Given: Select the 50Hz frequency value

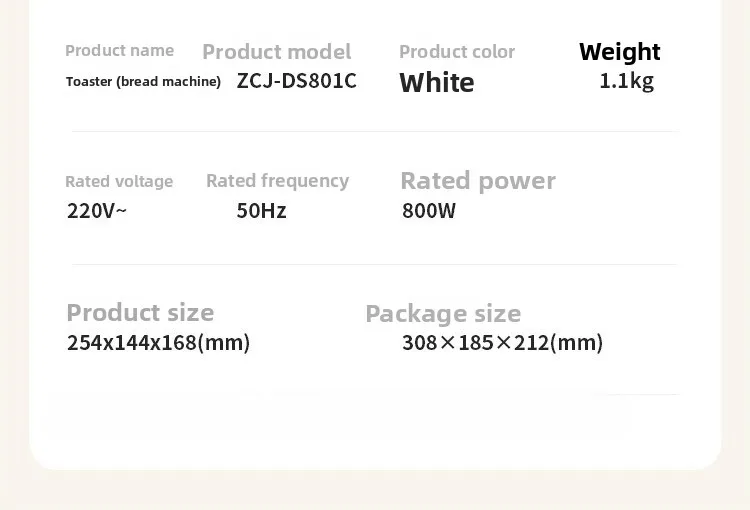Looking at the screenshot, I should (x=261, y=211).
